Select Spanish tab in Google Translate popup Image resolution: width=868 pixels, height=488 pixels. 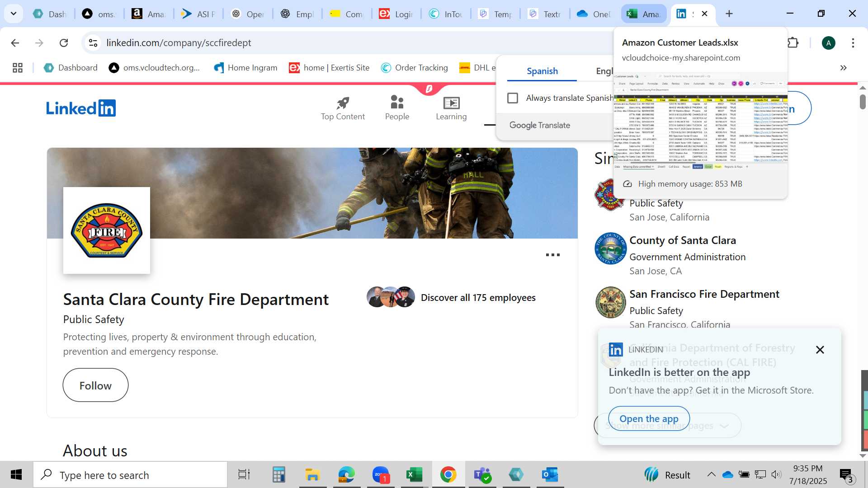pos(542,71)
